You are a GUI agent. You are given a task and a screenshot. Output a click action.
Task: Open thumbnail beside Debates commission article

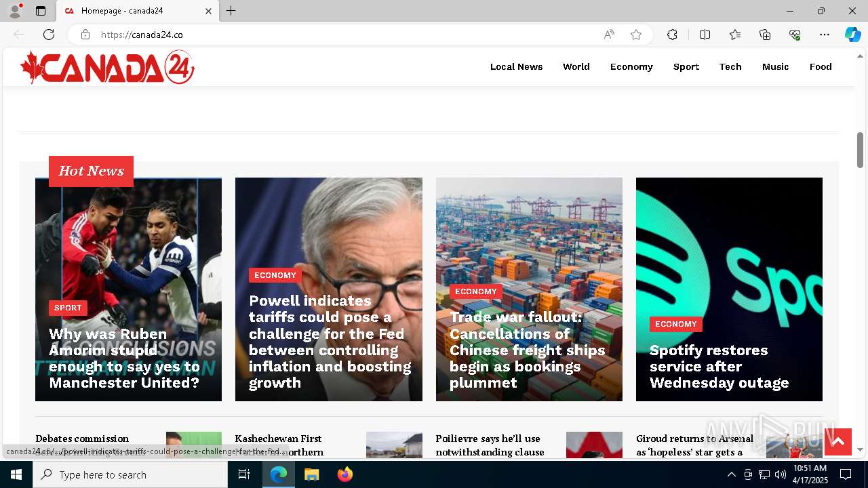click(194, 445)
